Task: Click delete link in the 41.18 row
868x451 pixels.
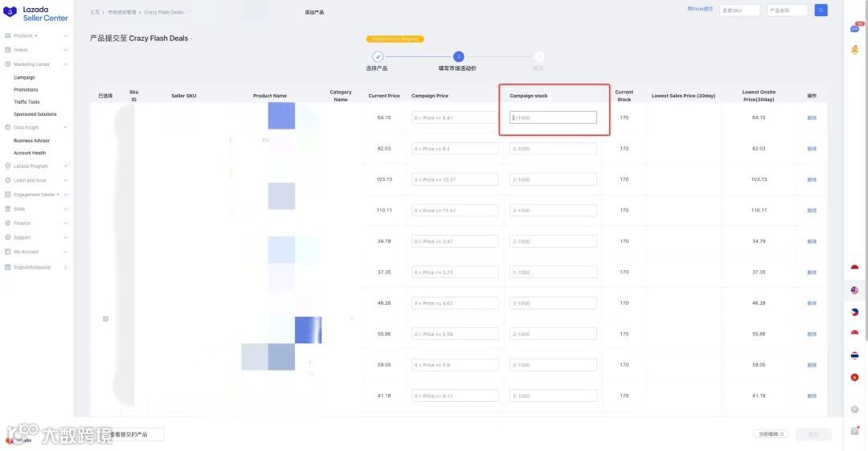Action: 812,396
